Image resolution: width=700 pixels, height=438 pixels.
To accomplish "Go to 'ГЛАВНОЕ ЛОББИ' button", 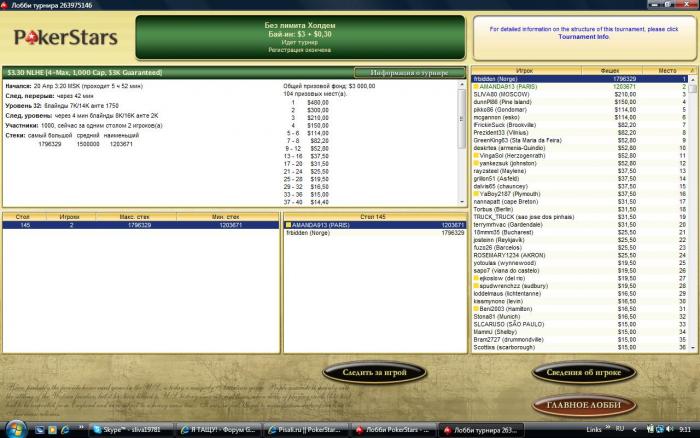I will 583,405.
